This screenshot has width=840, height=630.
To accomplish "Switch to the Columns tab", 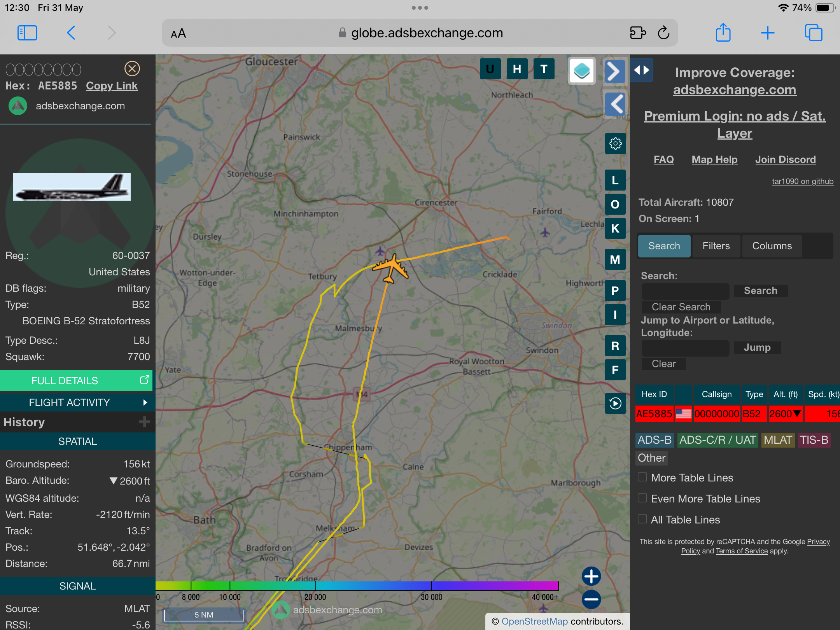I will coord(772,246).
